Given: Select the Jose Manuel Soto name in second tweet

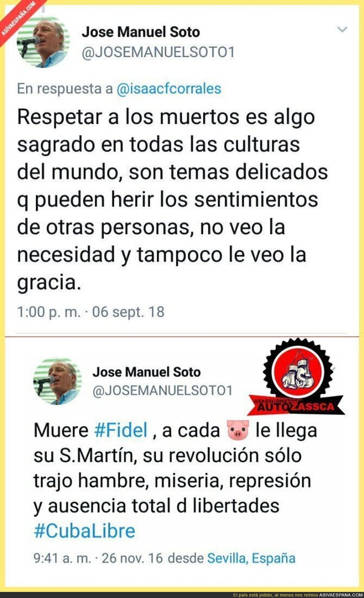Looking at the screenshot, I should (x=147, y=372).
